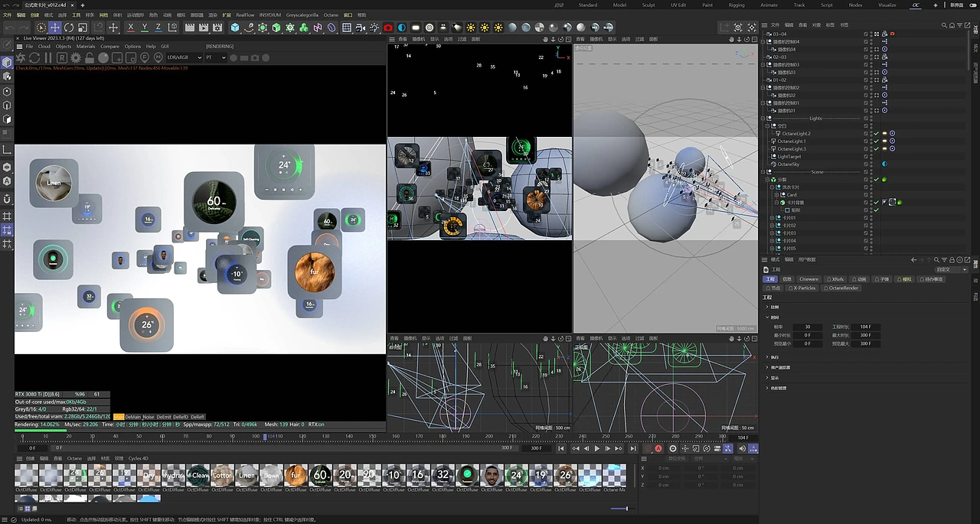Pause rendering in the Live Viewer
This screenshot has width=980, height=524.
pos(48,57)
